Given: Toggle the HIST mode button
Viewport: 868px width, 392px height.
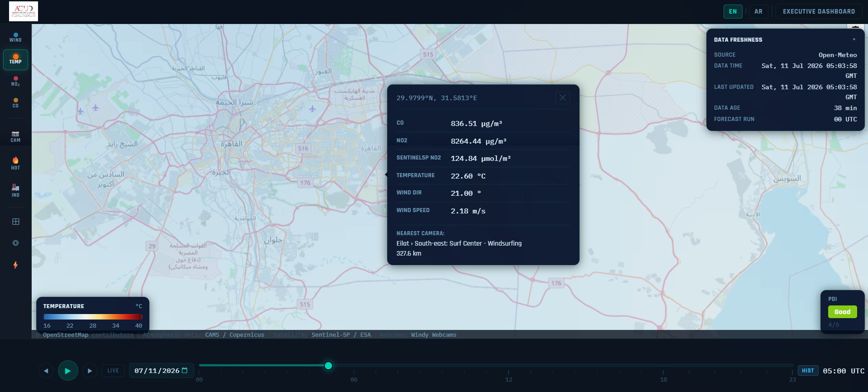Looking at the screenshot, I should [x=808, y=371].
